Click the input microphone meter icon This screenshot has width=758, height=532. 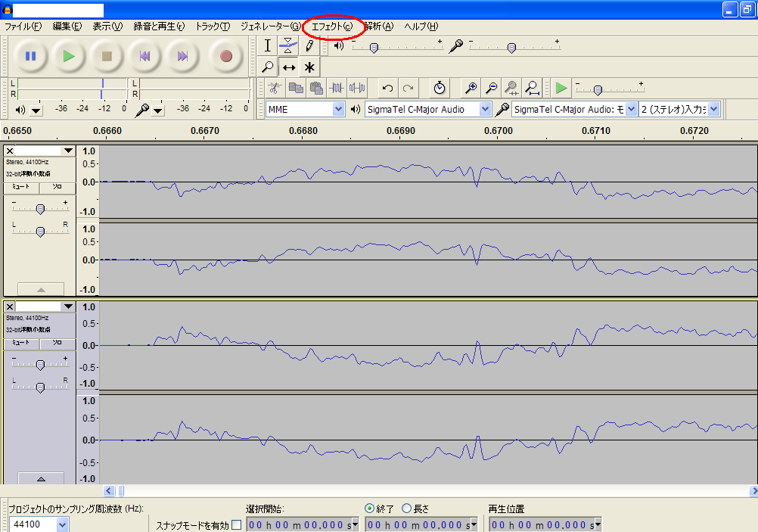[141, 110]
